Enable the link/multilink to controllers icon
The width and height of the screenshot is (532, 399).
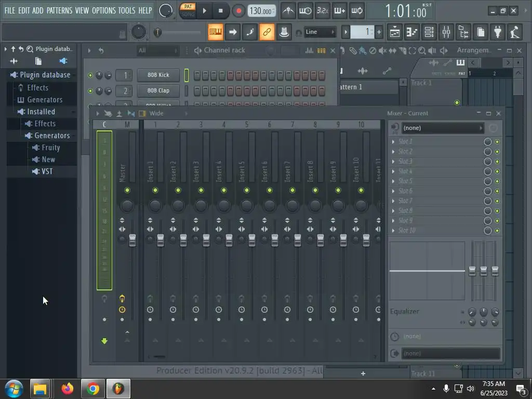click(x=267, y=32)
